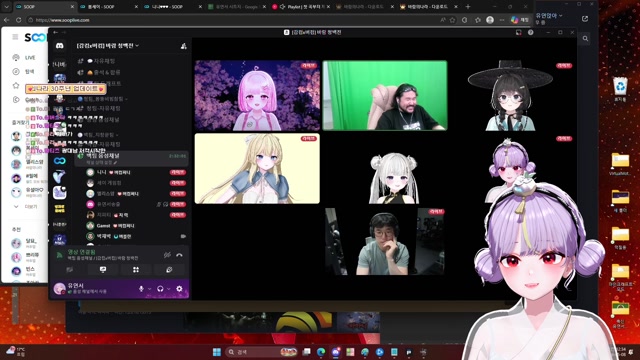Open the SOOP search magnifier icon
Image resolution: width=640 pixels, height=360 pixels.
pos(585,38)
